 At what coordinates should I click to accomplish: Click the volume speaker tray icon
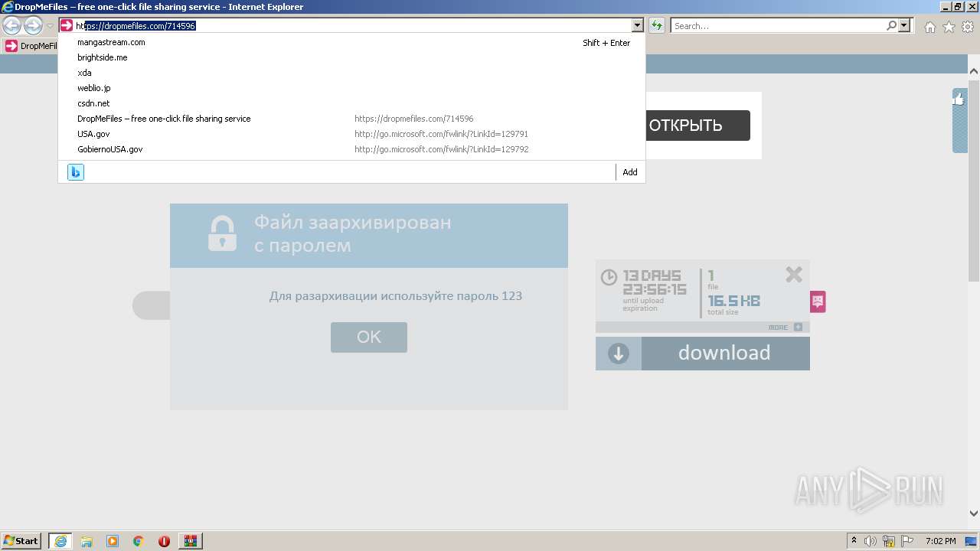click(871, 541)
